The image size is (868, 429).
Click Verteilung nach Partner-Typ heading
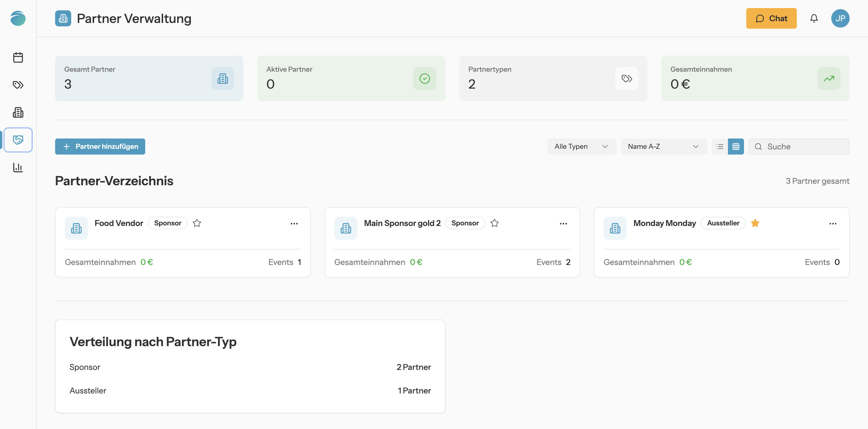click(x=153, y=342)
